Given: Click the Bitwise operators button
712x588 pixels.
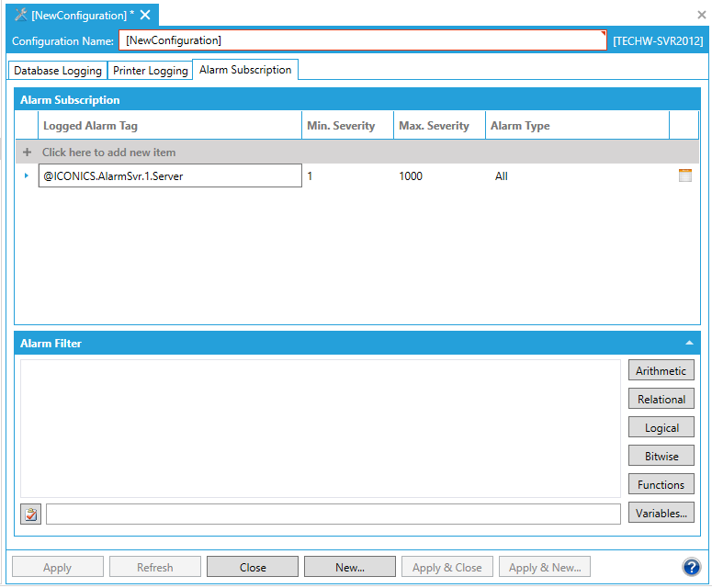Looking at the screenshot, I should [661, 456].
